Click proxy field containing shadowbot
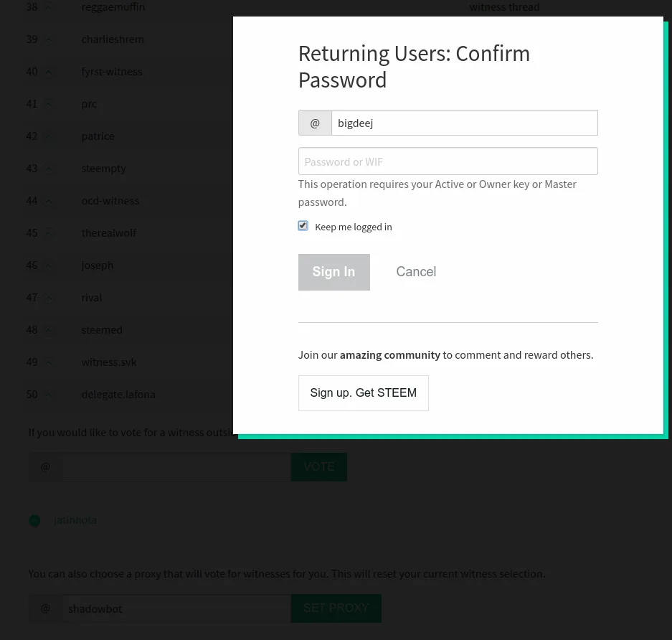This screenshot has height=640, width=672. click(176, 608)
